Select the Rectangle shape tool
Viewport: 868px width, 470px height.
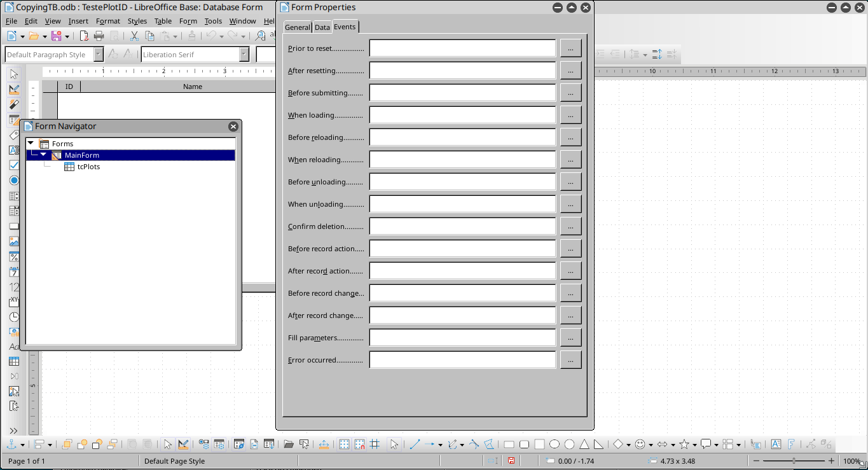click(x=509, y=445)
